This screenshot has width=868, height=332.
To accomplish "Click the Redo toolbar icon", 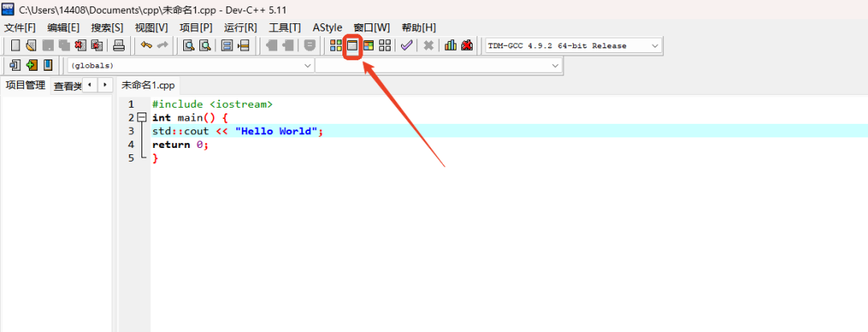I will pos(162,45).
